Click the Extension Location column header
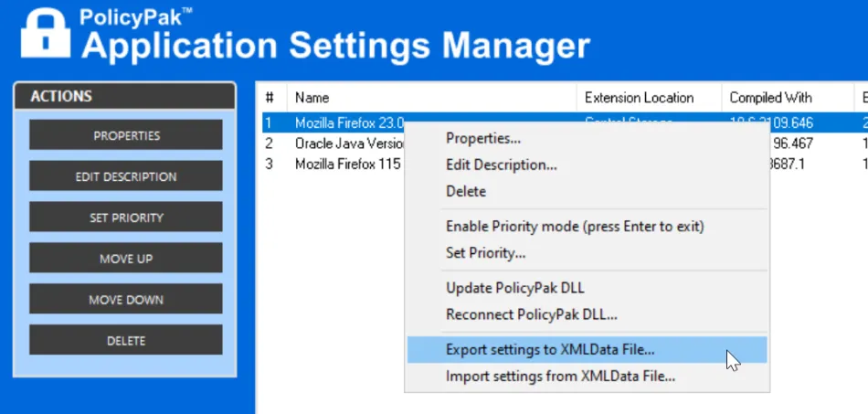This screenshot has height=414, width=868. tap(639, 98)
